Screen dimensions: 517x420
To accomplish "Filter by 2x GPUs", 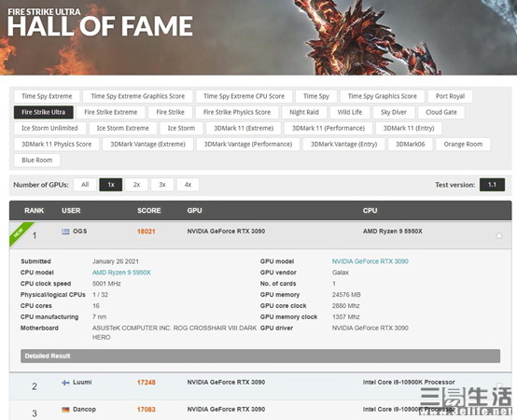I will click(136, 185).
